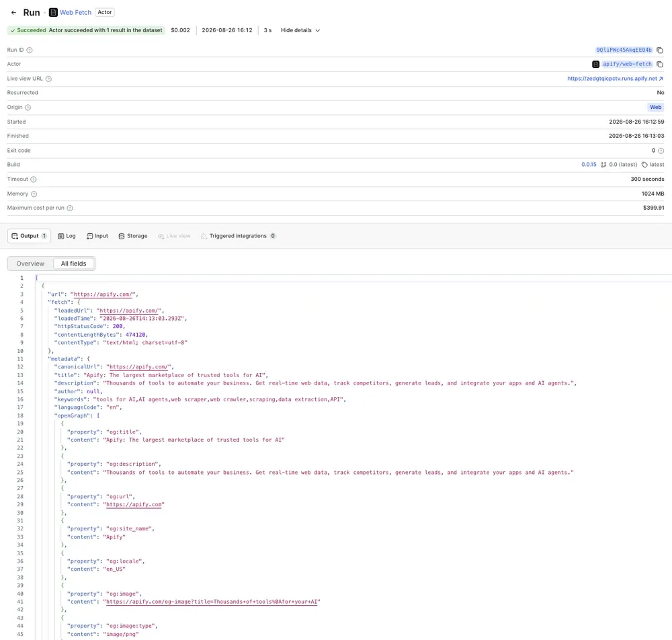Click the Triggered integrations count badge 0
The height and width of the screenshot is (640, 672).
click(273, 236)
